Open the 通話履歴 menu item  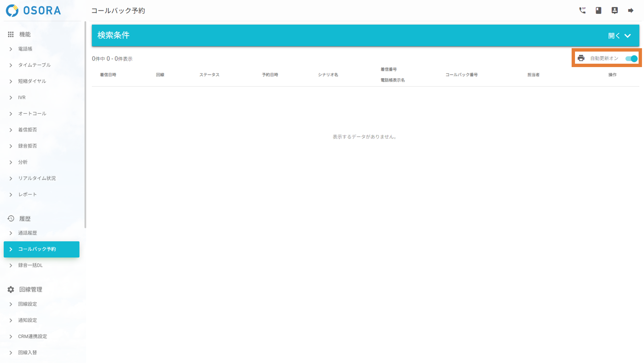pyautogui.click(x=28, y=233)
